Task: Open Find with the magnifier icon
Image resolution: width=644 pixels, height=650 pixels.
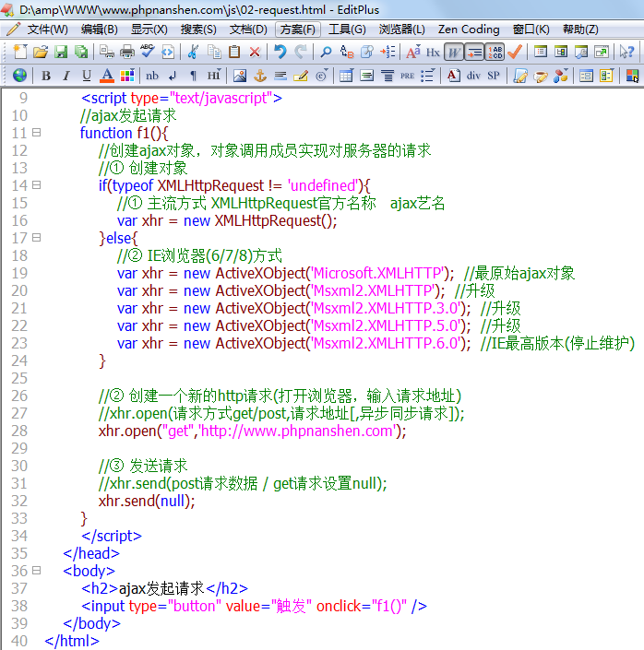Action: pyautogui.click(x=326, y=52)
